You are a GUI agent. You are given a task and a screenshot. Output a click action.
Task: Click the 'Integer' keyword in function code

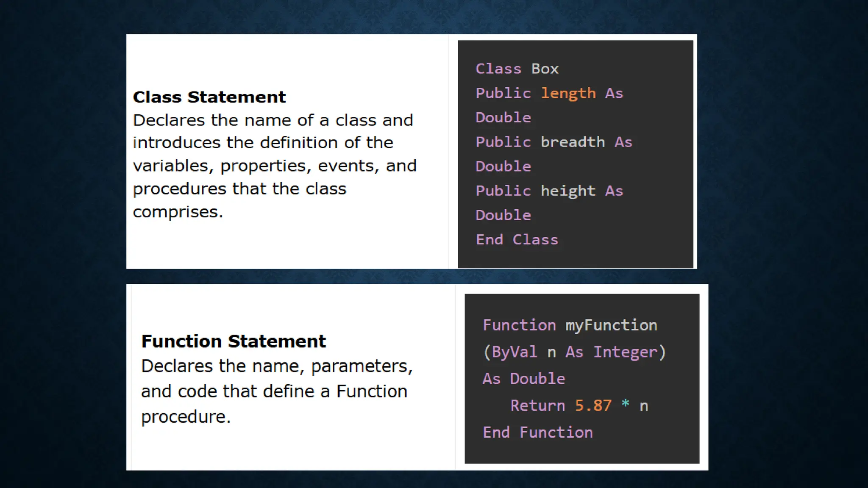pyautogui.click(x=625, y=352)
